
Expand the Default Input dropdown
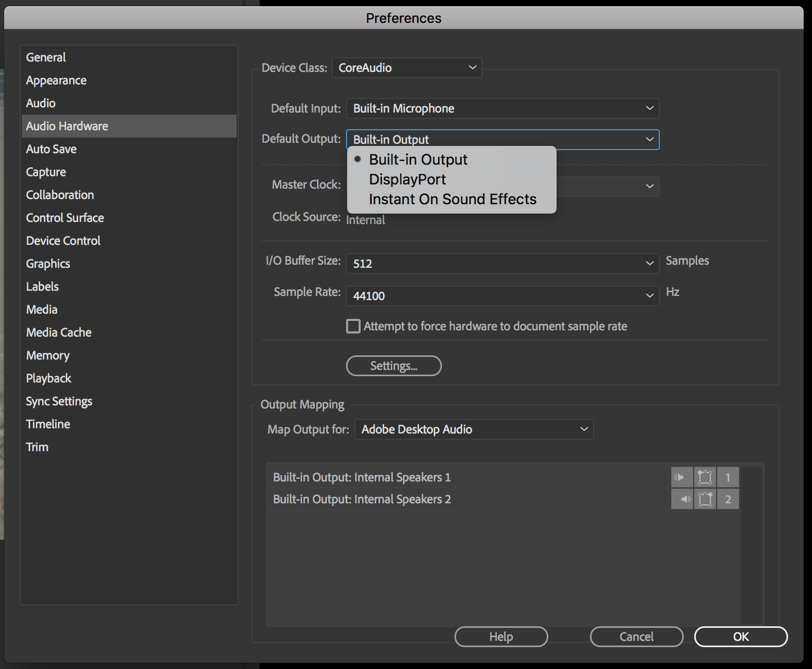pos(502,108)
